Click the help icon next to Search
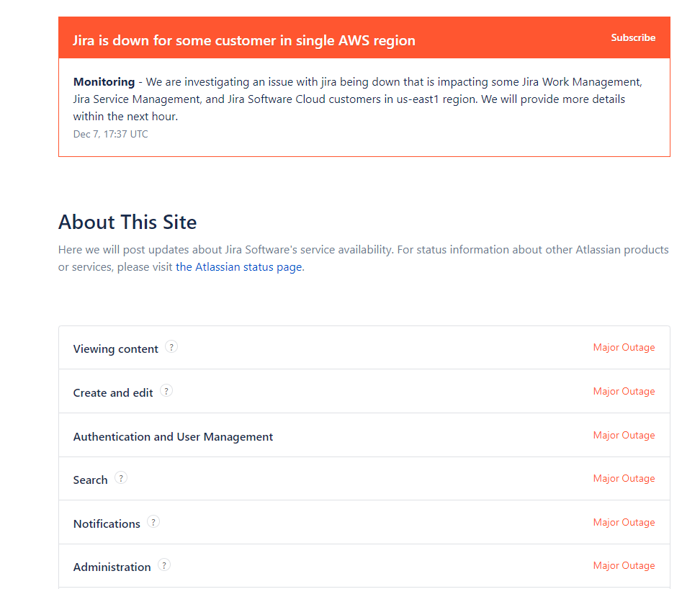 (121, 478)
